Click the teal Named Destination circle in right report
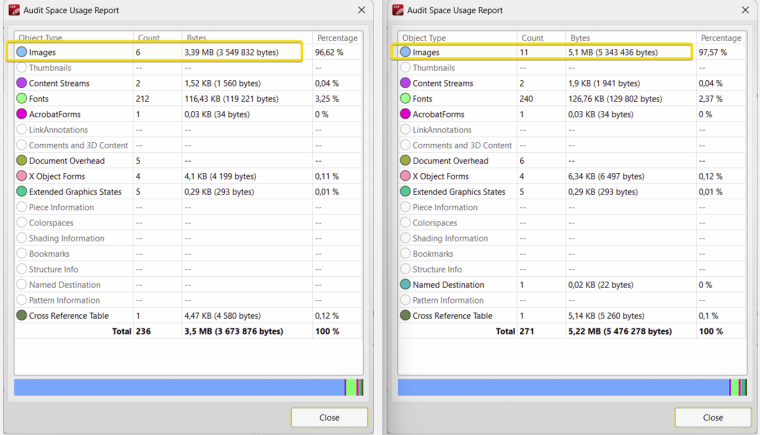The image size is (760, 435). pos(405,285)
